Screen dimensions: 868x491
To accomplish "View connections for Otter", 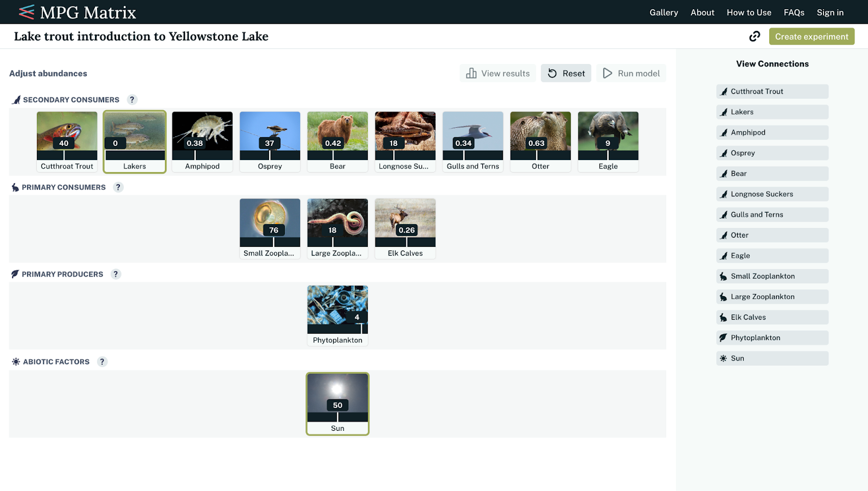I will tap(773, 235).
